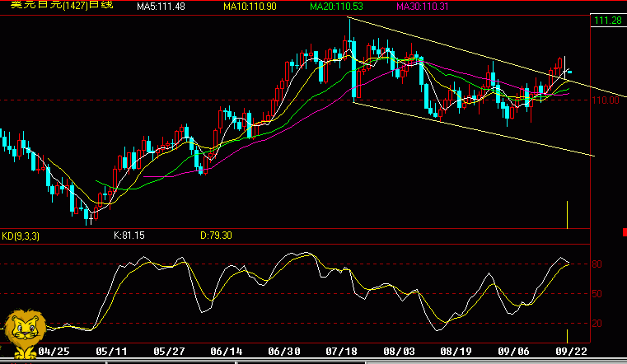
Task: Click the K:81.15 value readout
Action: pos(129,236)
